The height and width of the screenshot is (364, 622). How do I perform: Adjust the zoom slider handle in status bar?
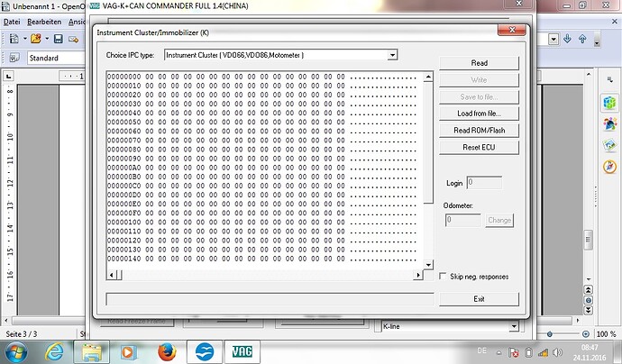point(549,334)
